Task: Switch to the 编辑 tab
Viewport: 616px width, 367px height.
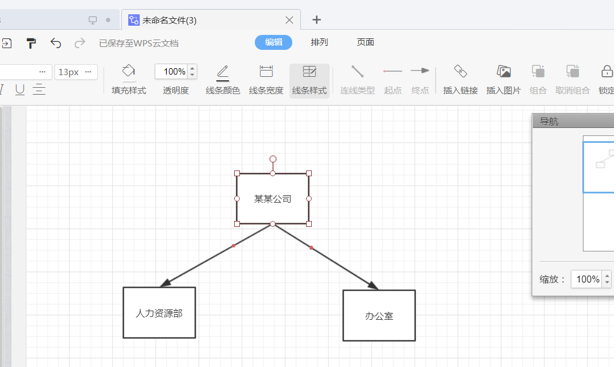Action: pyautogui.click(x=273, y=42)
